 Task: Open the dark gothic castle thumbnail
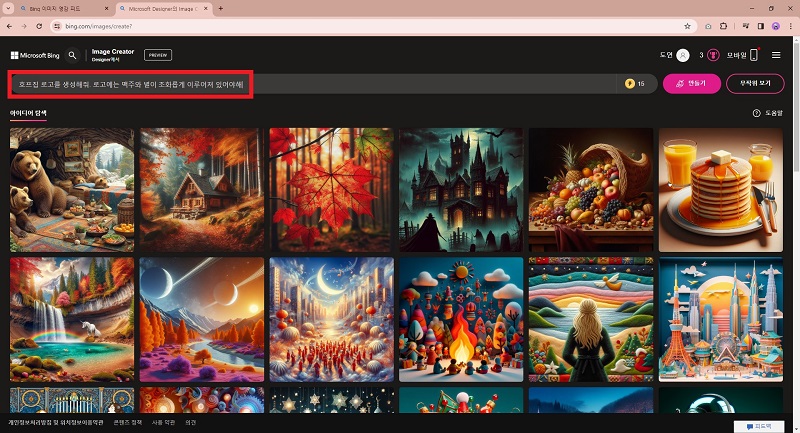(461, 190)
